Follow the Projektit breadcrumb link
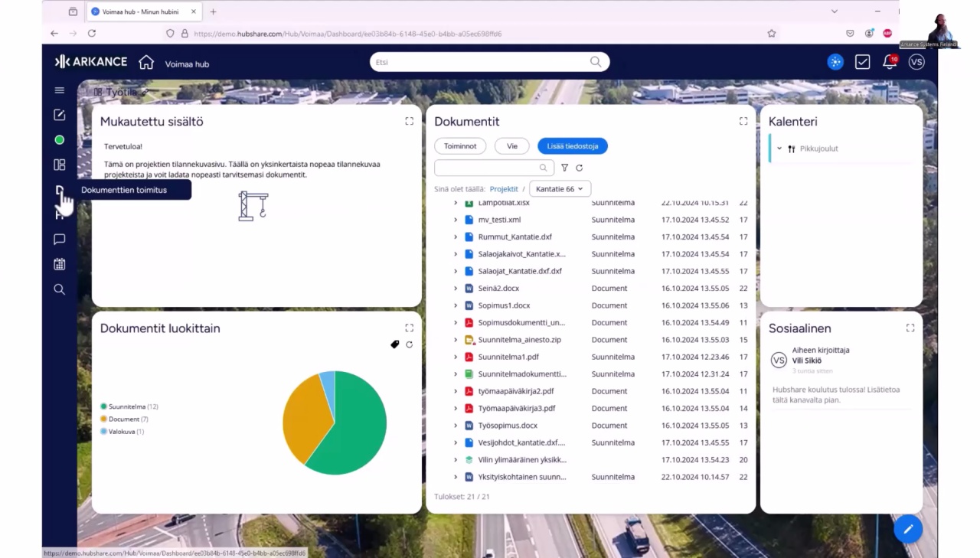This screenshot has width=980, height=558. (x=504, y=188)
